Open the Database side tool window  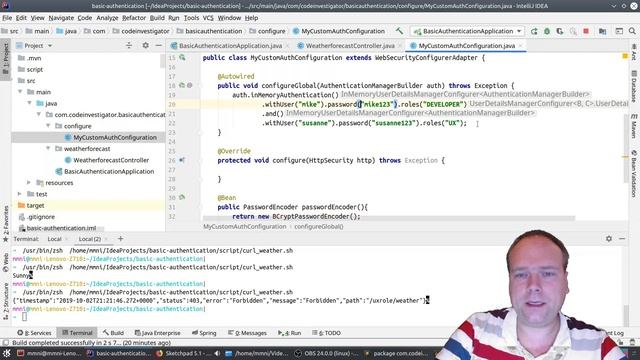634,86
